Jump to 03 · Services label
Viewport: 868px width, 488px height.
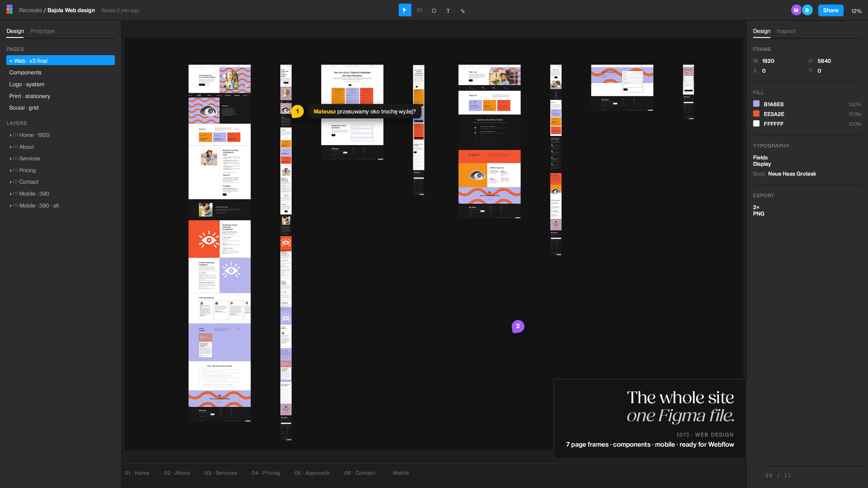coord(221,473)
